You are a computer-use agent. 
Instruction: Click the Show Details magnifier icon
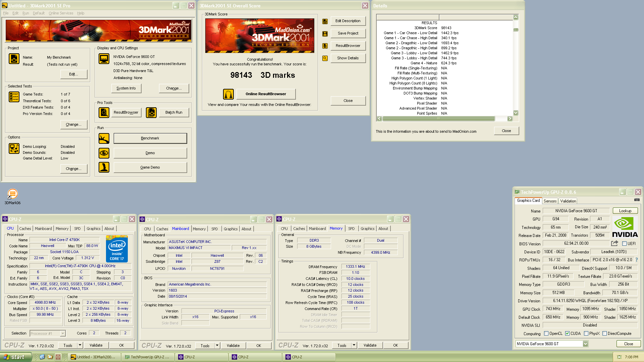pyautogui.click(x=325, y=58)
